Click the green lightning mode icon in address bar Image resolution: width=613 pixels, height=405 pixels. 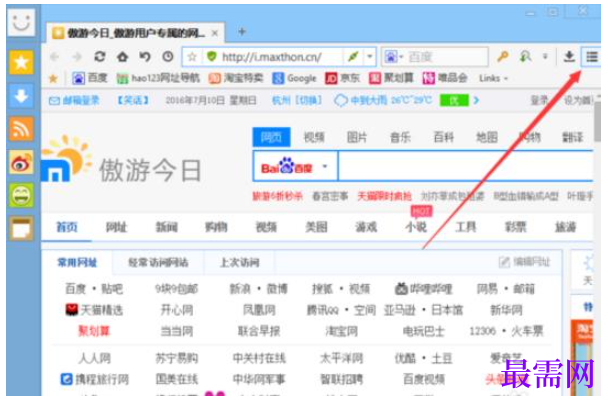pos(353,57)
